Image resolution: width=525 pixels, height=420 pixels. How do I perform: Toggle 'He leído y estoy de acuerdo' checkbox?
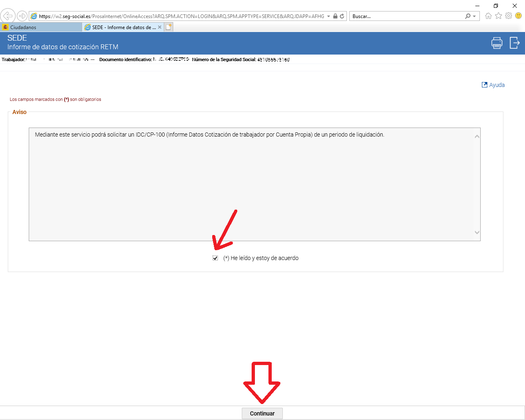[x=215, y=258]
